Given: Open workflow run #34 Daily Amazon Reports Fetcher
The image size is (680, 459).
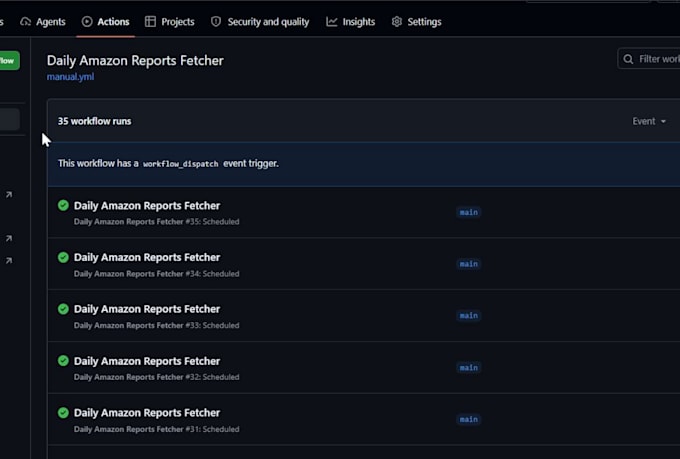Looking at the screenshot, I should coord(147,257).
